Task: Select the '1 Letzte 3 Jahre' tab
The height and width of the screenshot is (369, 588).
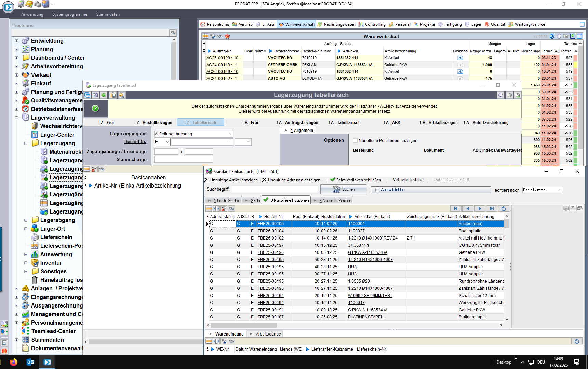Action: 224,201
